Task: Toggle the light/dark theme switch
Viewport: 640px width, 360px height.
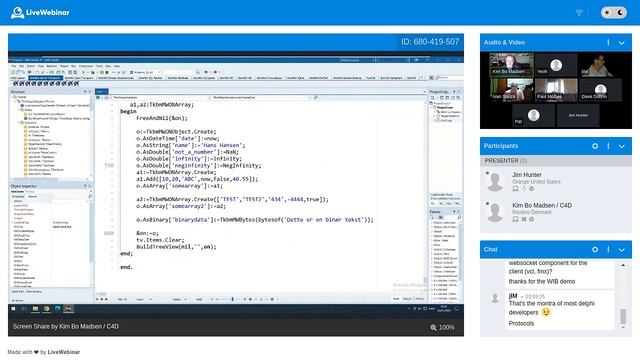Action: [613, 13]
